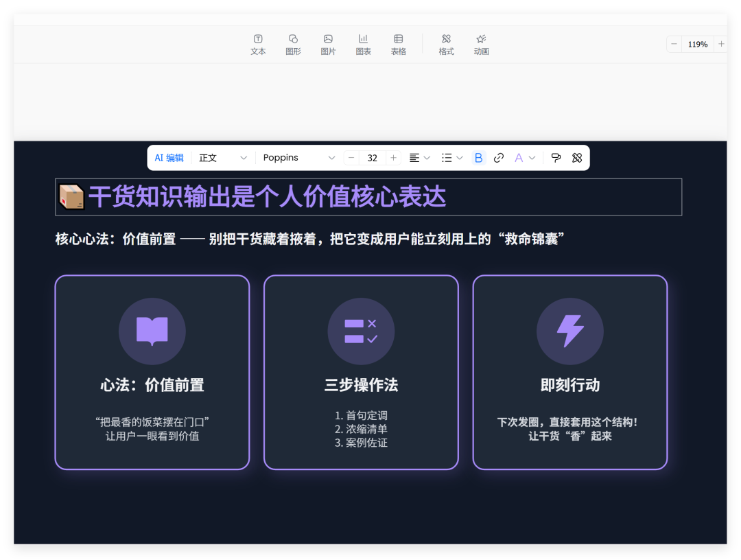Launch AI 编辑 from the format bar

pos(169,157)
